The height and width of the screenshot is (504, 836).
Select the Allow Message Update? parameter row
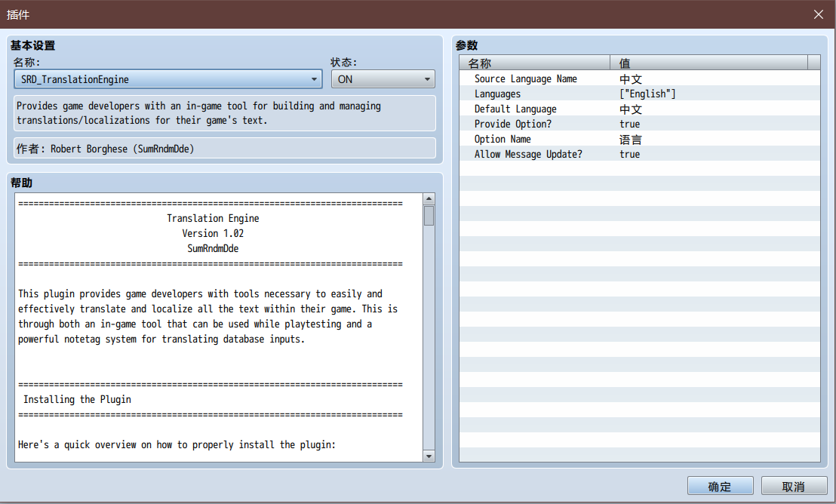639,154
